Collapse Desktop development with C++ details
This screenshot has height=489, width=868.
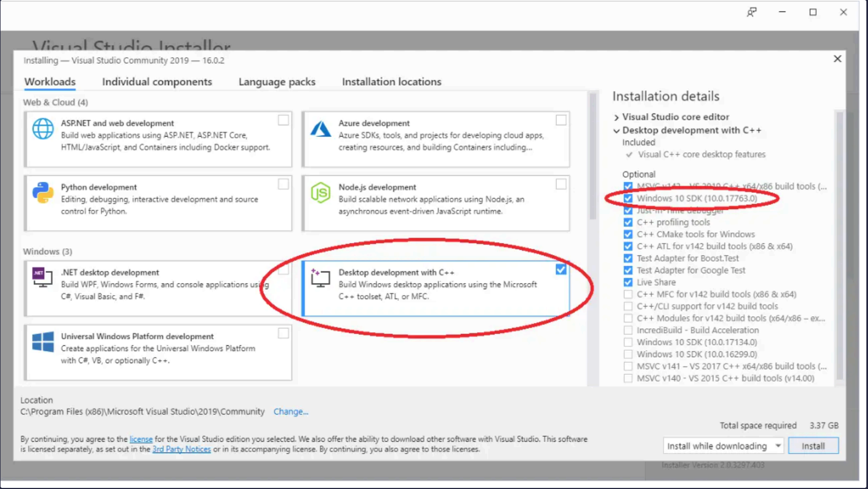(616, 131)
